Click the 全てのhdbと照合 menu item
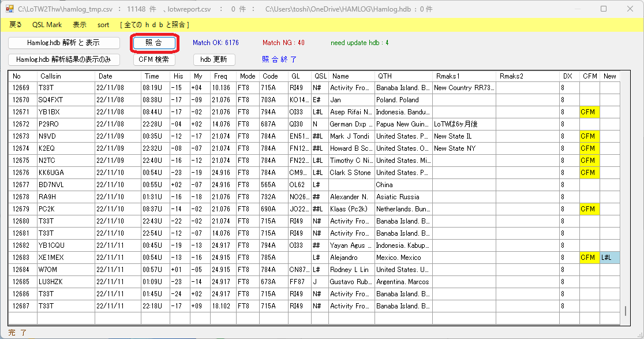The width and height of the screenshot is (644, 339). pyautogui.click(x=154, y=25)
